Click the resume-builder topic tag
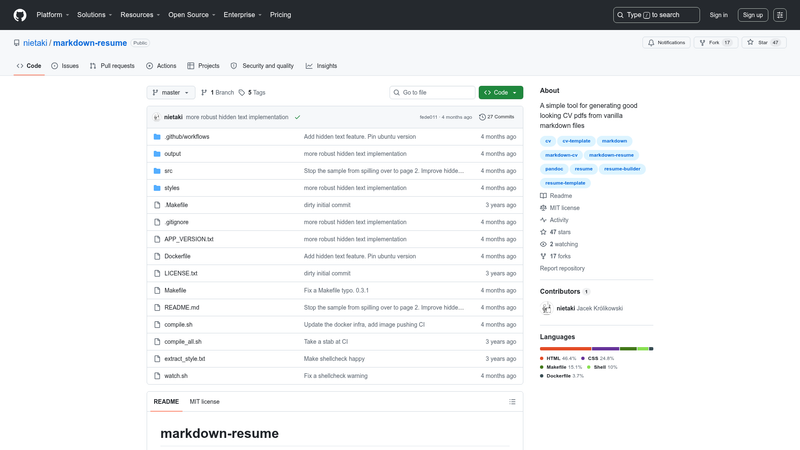 click(x=622, y=169)
